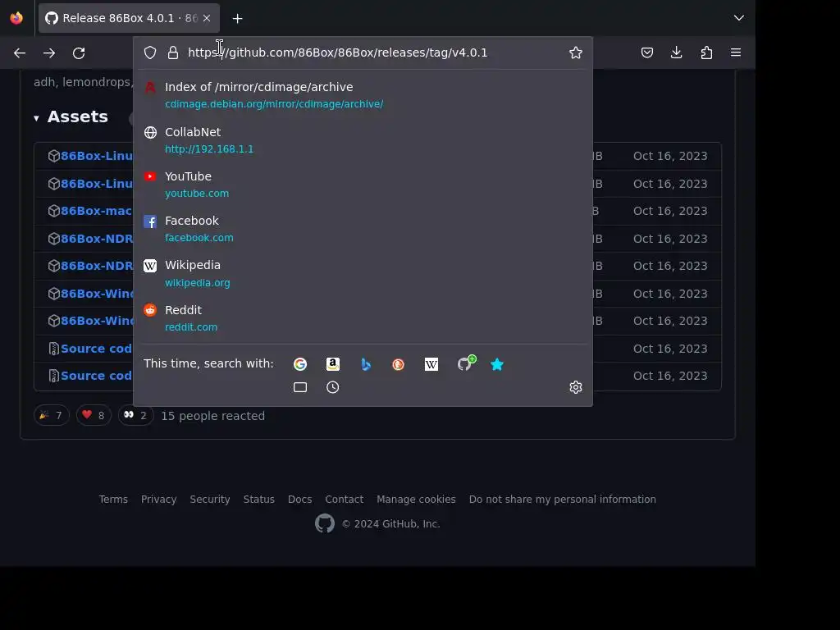This screenshot has height=630, width=840.
Task: Select the YouTube suggestion
Action: point(363,185)
